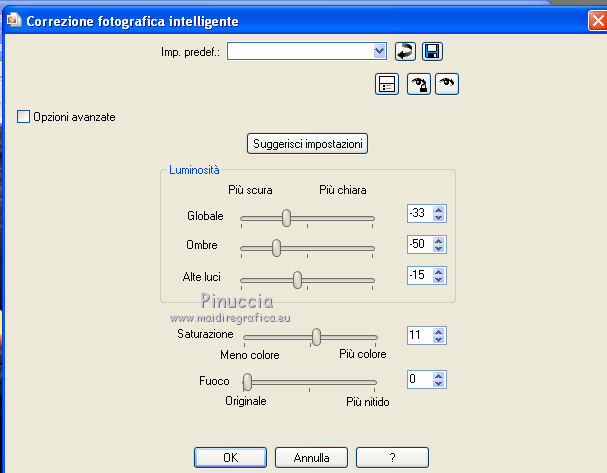Click the Annulla button
Screen dimensions: 607x473
[311, 458]
